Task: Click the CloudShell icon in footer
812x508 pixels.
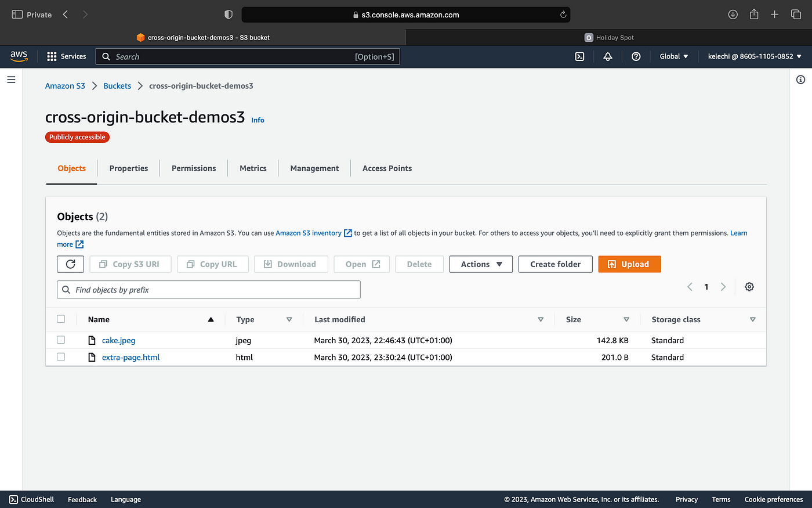Action: (13, 499)
